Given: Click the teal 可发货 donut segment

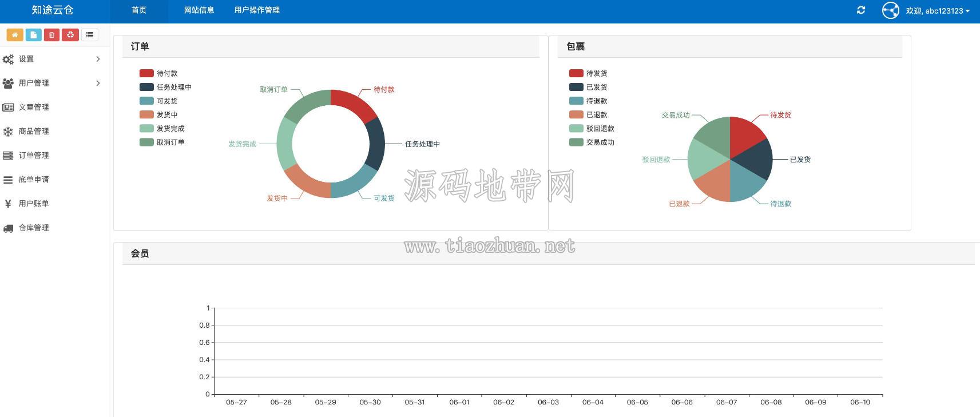Looking at the screenshot, I should point(355,184).
